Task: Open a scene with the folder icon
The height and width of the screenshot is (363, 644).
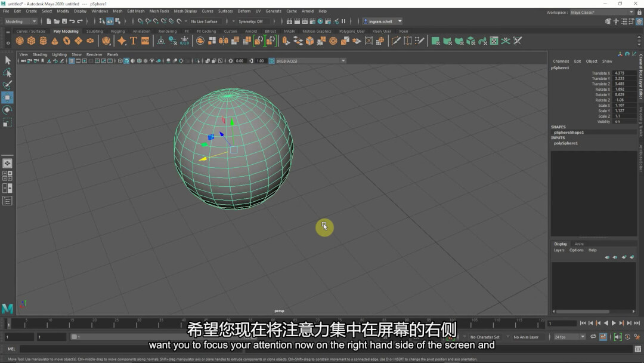Action: point(57,21)
